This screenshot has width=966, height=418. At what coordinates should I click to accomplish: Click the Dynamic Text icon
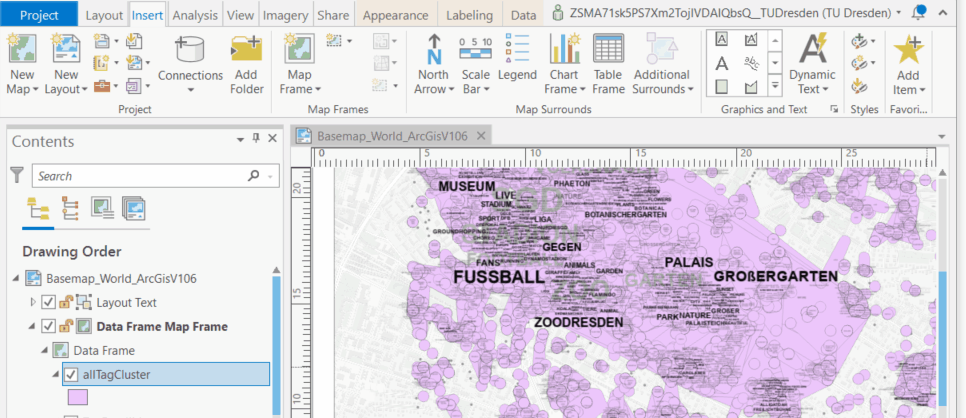point(813,49)
